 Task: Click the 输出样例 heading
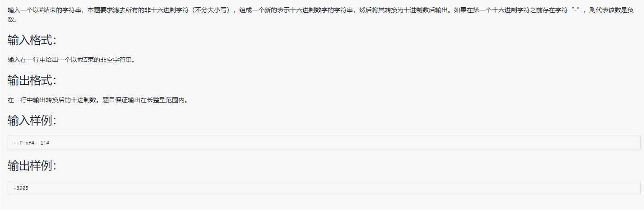pos(32,166)
